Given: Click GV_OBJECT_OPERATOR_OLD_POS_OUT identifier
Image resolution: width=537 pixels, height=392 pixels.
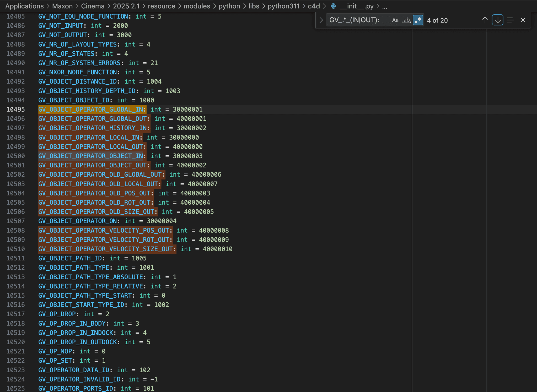Looking at the screenshot, I should pos(94,193).
